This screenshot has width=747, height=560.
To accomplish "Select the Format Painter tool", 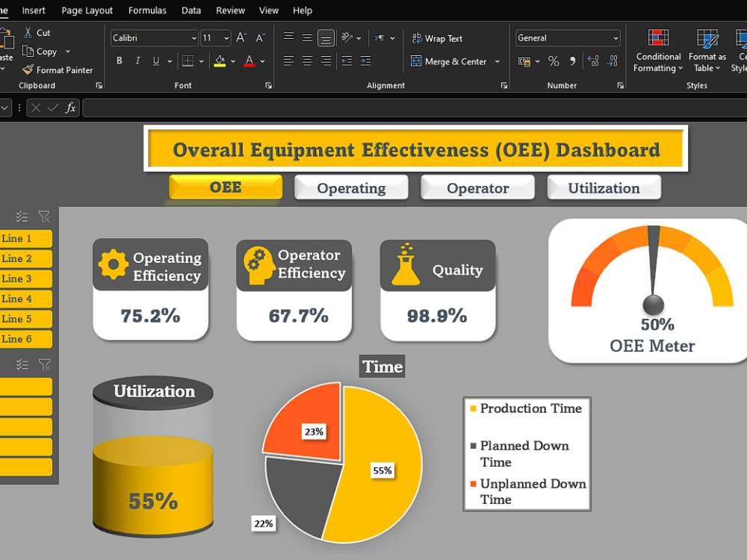I will point(58,69).
